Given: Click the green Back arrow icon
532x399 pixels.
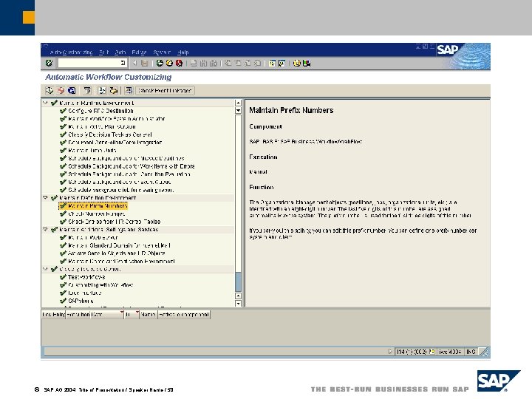Looking at the screenshot, I should pyautogui.click(x=160, y=63).
